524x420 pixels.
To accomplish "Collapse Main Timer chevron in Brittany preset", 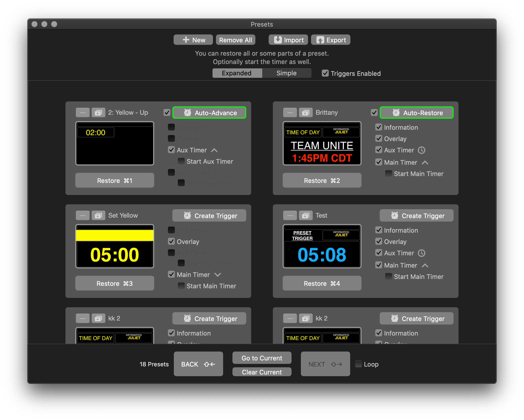I will (425, 162).
